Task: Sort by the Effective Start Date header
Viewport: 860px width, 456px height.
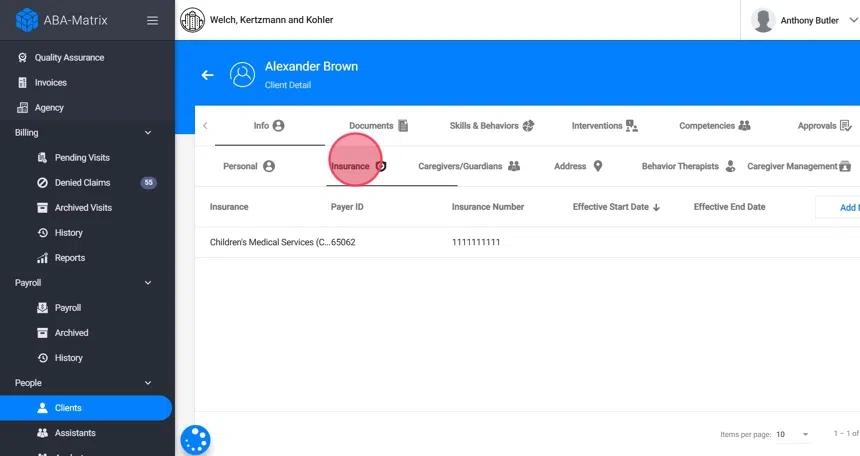Action: coord(610,207)
